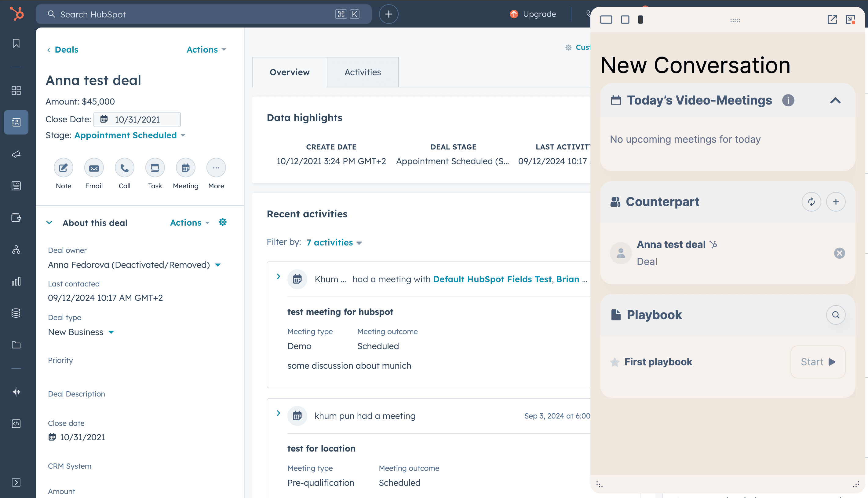This screenshot has width=868, height=498.
Task: Click the plus create button in top bar
Action: [x=388, y=14]
